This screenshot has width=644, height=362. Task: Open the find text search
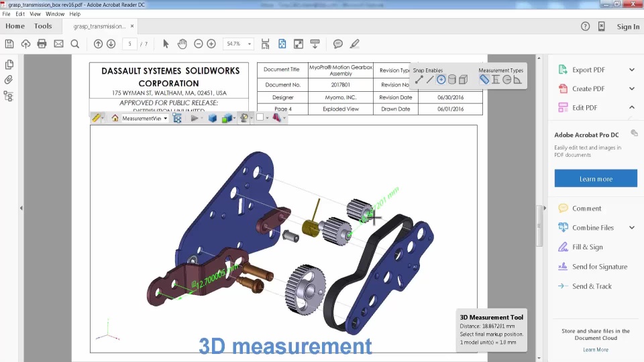point(74,44)
